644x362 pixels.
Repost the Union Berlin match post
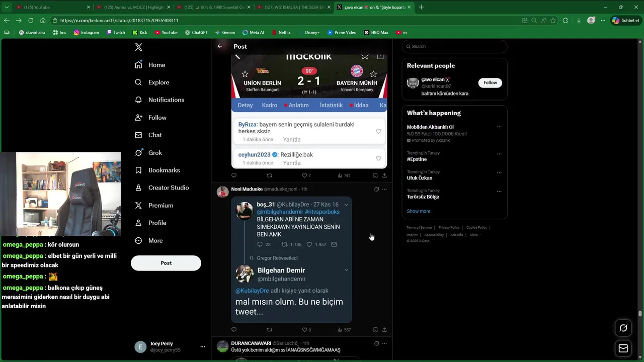pos(269,175)
